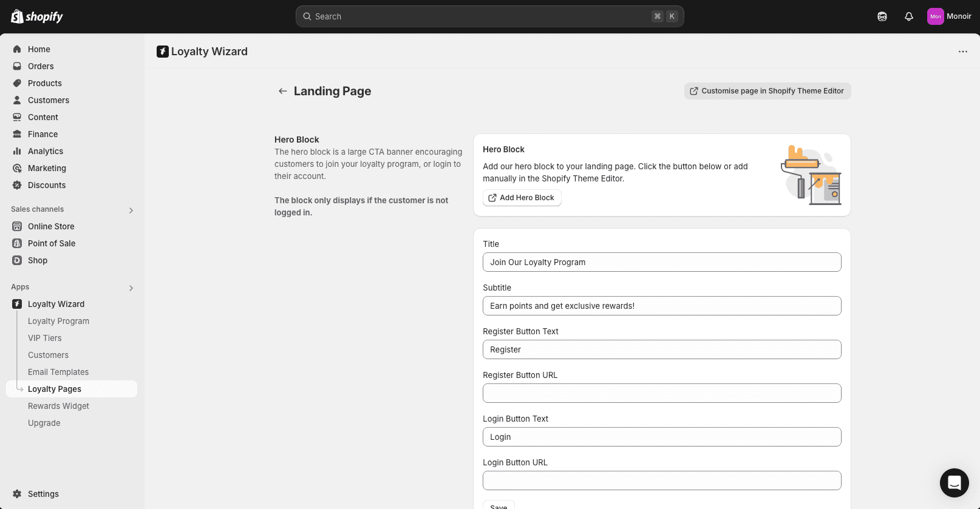
Task: Click the Point of Sale bag icon
Action: click(x=17, y=243)
